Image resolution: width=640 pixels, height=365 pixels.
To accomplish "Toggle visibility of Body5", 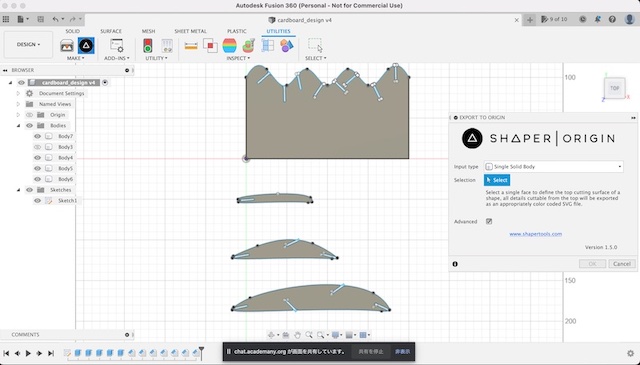I will 38,168.
